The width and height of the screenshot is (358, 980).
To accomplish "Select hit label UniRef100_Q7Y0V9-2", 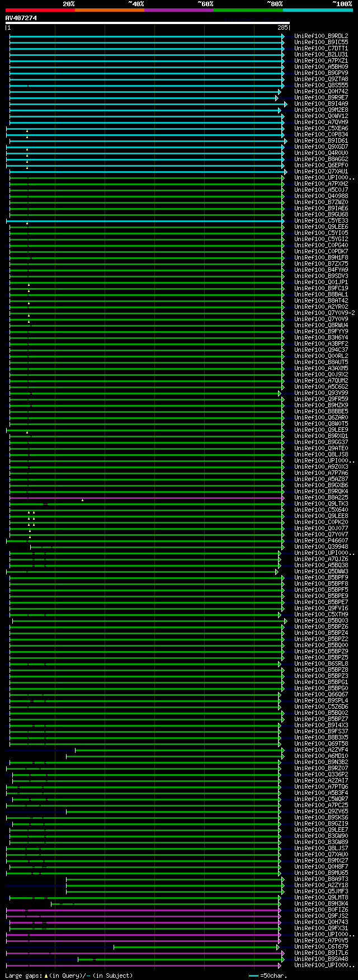I will 324,313.
